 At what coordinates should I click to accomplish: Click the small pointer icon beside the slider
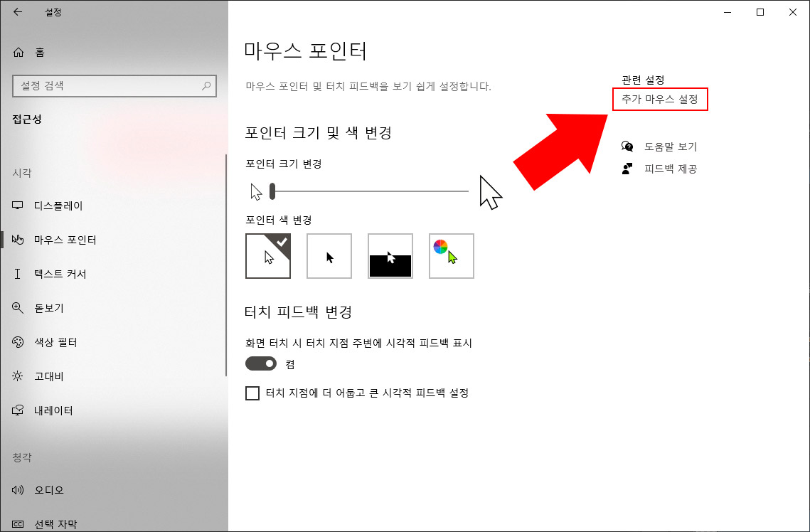256,191
